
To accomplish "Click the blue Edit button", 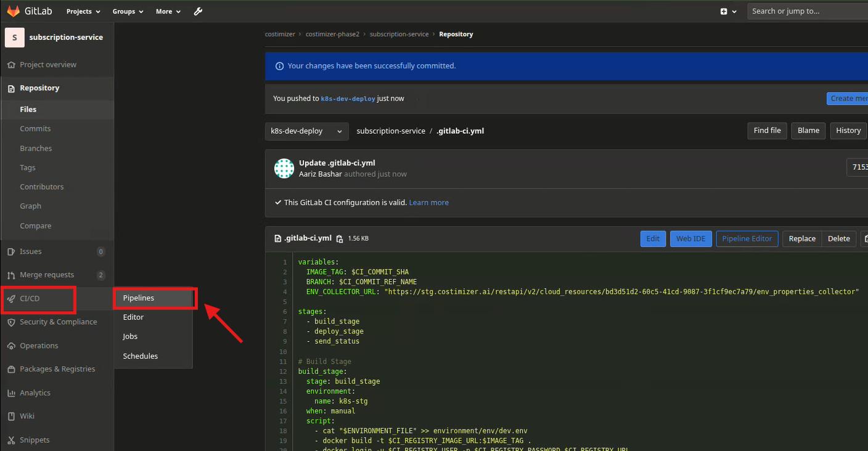I will (x=653, y=238).
